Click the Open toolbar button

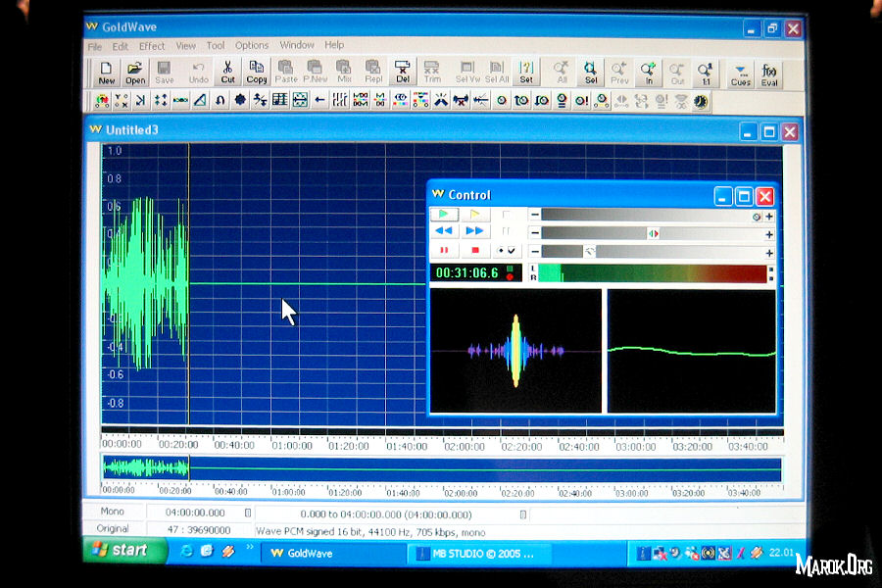point(135,73)
